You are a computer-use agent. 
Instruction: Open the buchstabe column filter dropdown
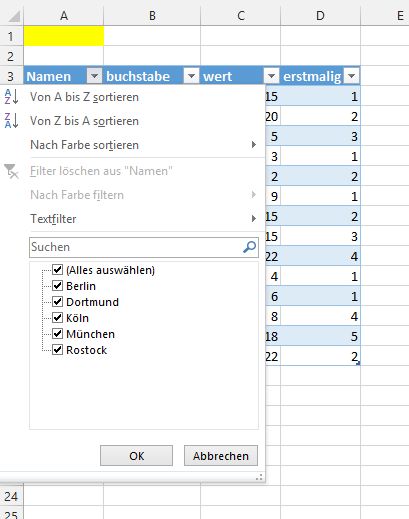(191, 76)
